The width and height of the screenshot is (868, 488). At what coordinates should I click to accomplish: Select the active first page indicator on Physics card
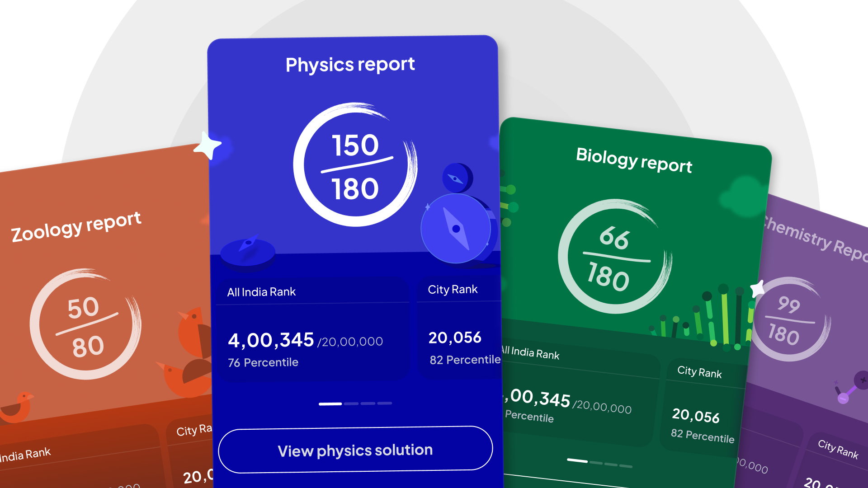point(330,404)
